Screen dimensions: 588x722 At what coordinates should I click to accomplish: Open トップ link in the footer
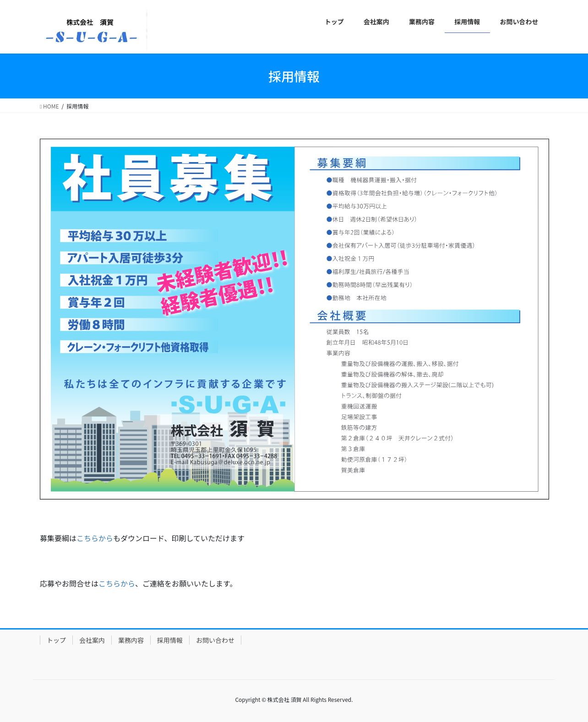click(56, 641)
